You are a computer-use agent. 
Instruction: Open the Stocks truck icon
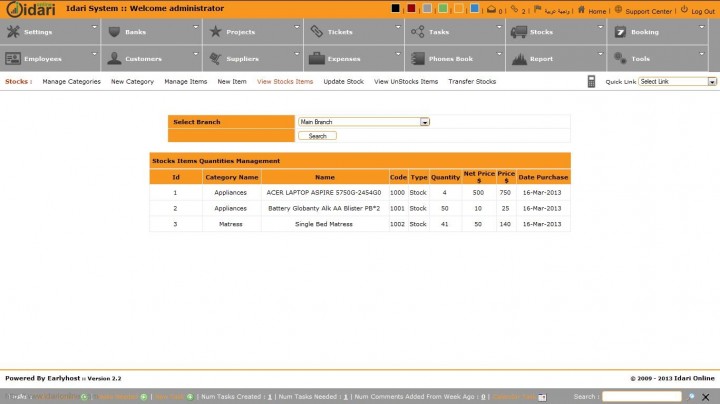[519, 32]
